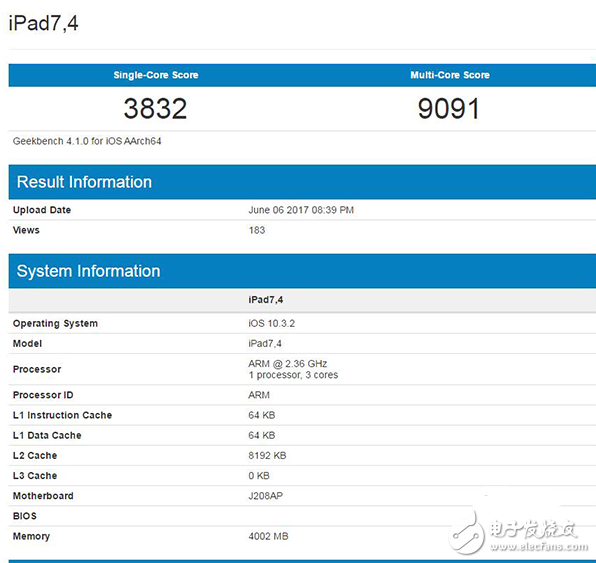Screen dimensions: 596x563
Task: Click the iPad7,4 table column header
Action: (266, 300)
